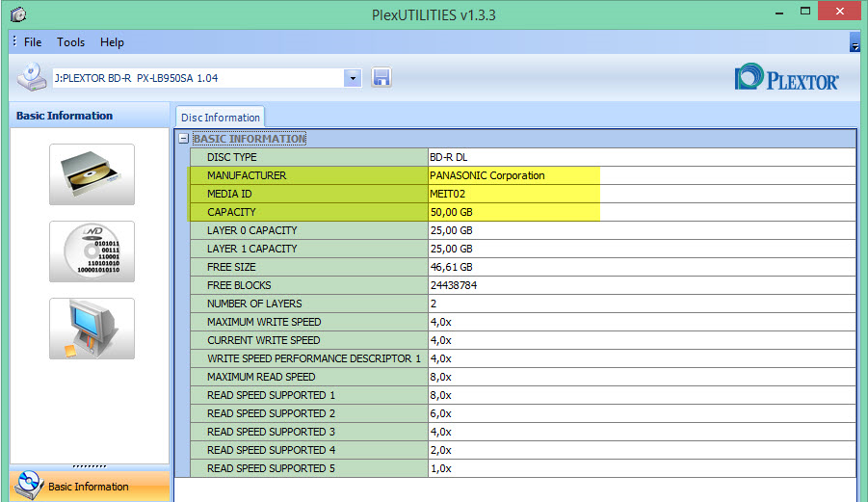The height and width of the screenshot is (502, 868).
Task: Select the DISC TYPE row label
Action: click(231, 157)
